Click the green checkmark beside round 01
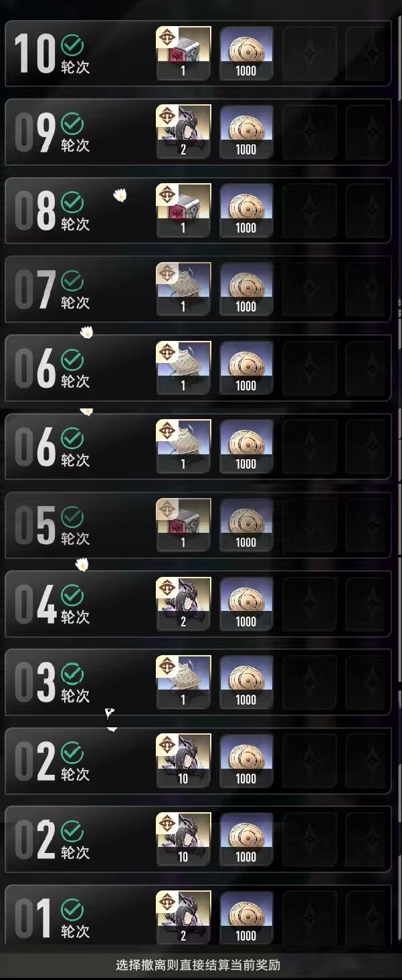402x980 pixels. pyautogui.click(x=72, y=910)
